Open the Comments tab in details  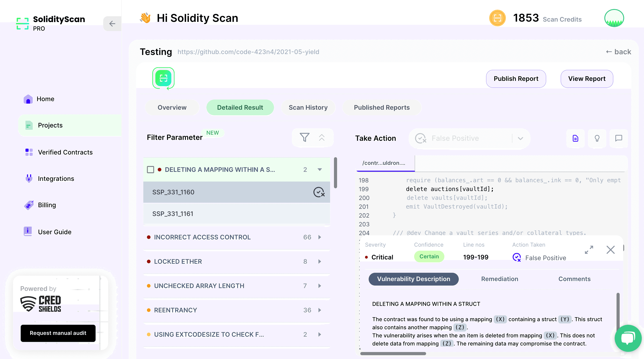[x=574, y=279]
